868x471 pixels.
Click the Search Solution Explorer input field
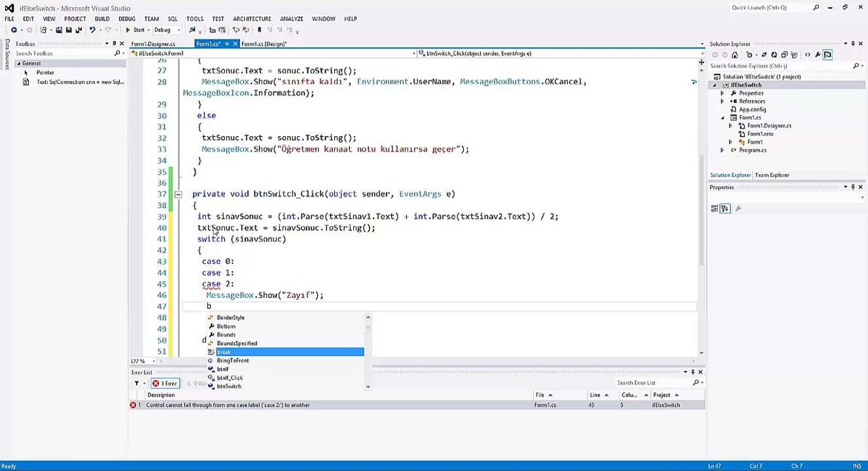[780, 66]
